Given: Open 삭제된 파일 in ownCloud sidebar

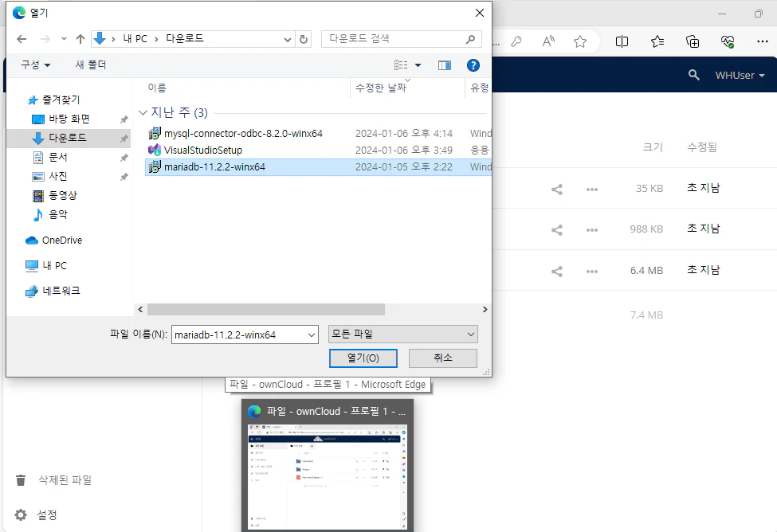Looking at the screenshot, I should tap(54, 480).
